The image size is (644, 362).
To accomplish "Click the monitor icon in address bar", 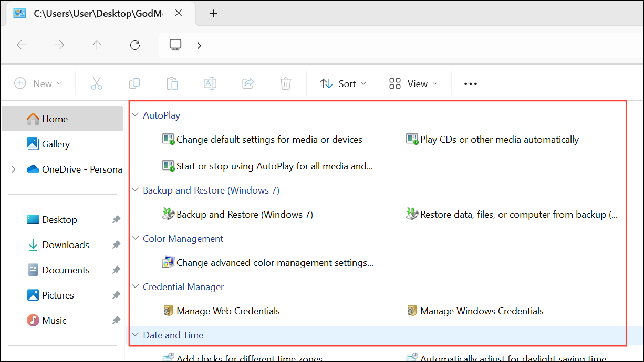I will pos(175,45).
